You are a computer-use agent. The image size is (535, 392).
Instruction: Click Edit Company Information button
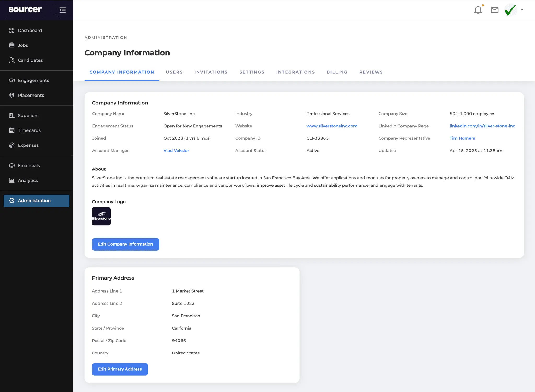pyautogui.click(x=125, y=244)
